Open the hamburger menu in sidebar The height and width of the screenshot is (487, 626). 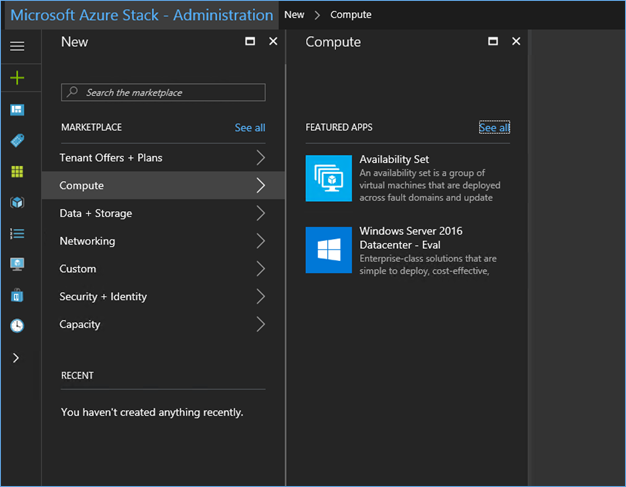click(17, 46)
